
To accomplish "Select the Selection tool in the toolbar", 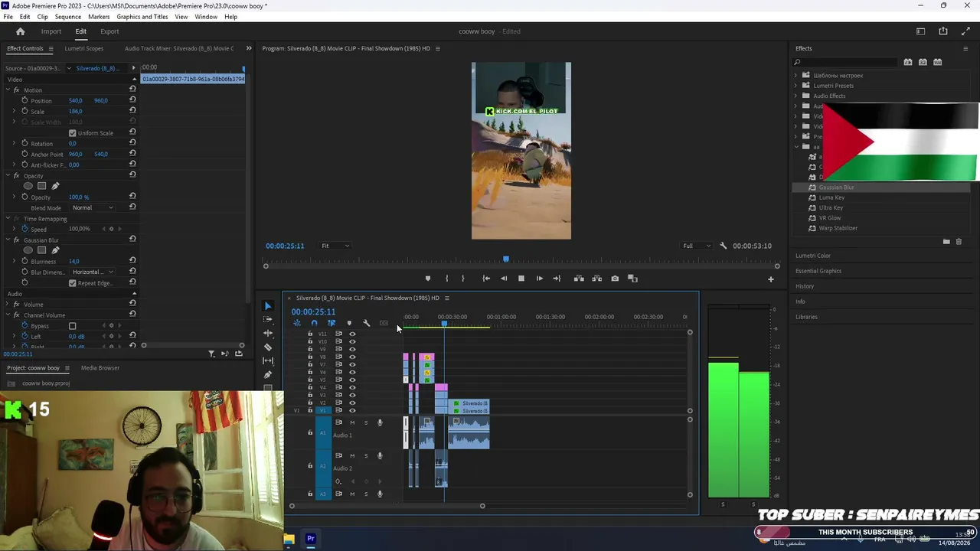I will click(268, 306).
